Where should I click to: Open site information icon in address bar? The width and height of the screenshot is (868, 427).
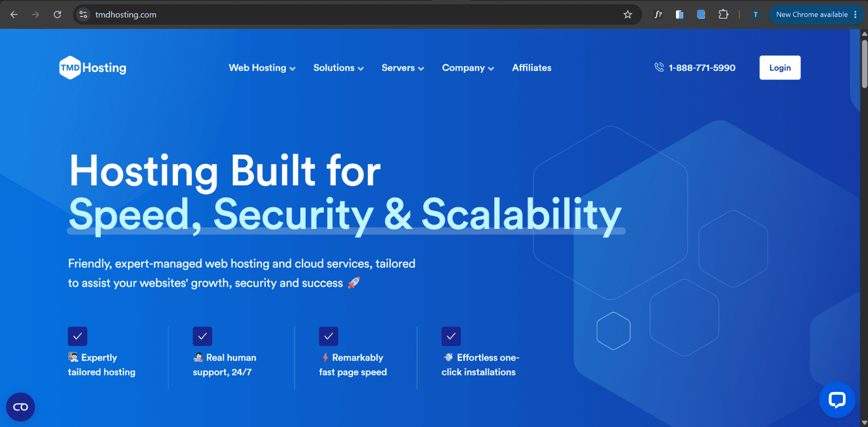click(x=83, y=14)
